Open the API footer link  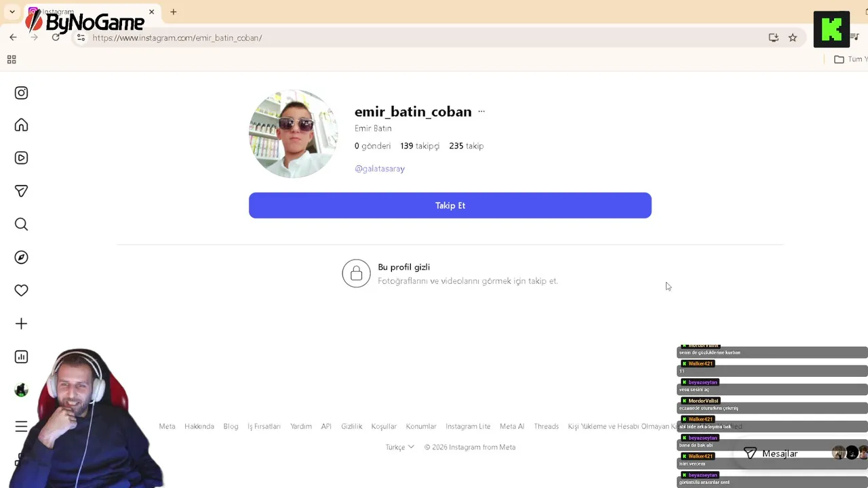click(326, 426)
